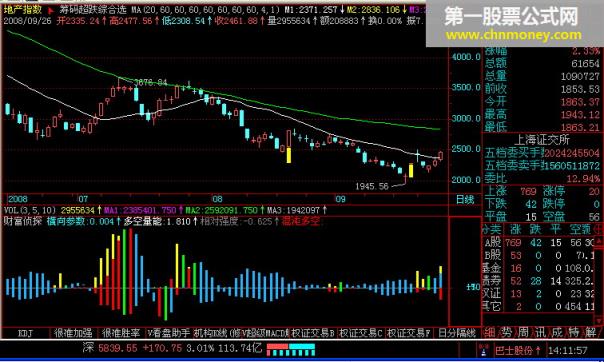Click the VOL(3,5,10) indicator label
604x362 pixels.
pos(31,210)
